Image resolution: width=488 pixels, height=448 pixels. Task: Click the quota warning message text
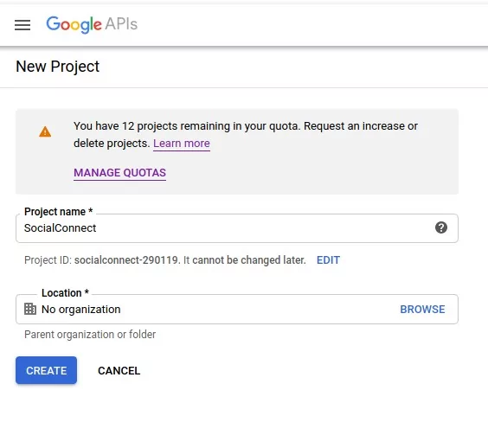tap(246, 135)
